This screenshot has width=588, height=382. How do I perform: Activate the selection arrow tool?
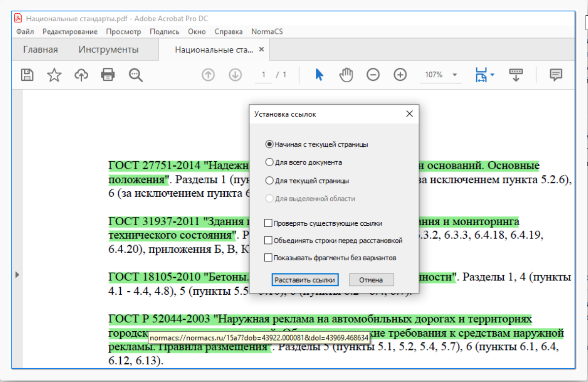click(x=319, y=74)
